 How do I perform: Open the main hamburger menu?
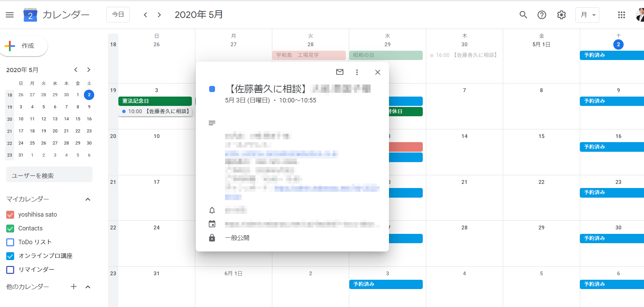10,15
